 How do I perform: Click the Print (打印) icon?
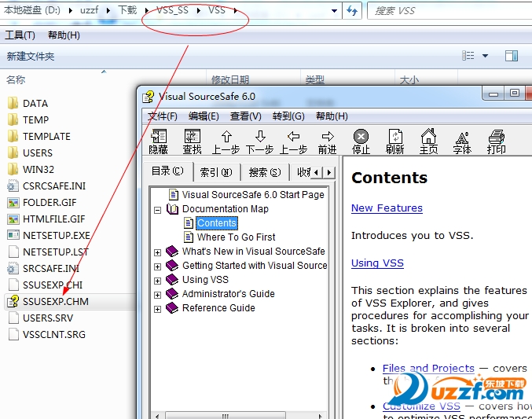(x=497, y=142)
